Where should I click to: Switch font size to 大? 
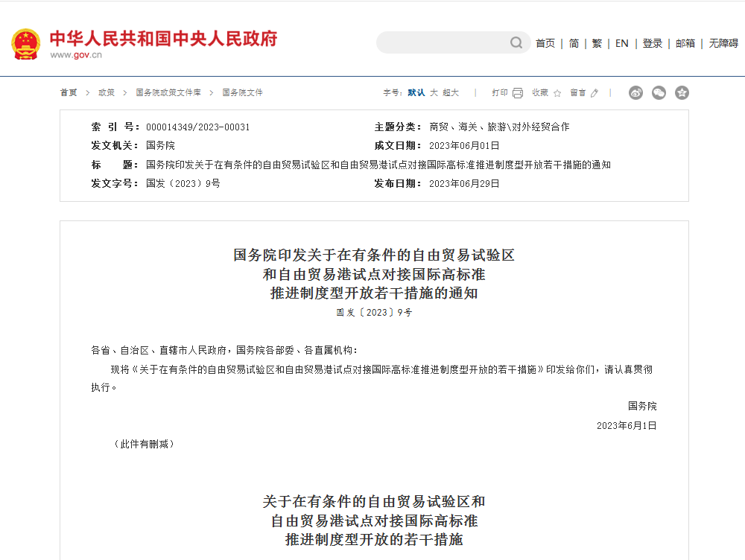(434, 93)
